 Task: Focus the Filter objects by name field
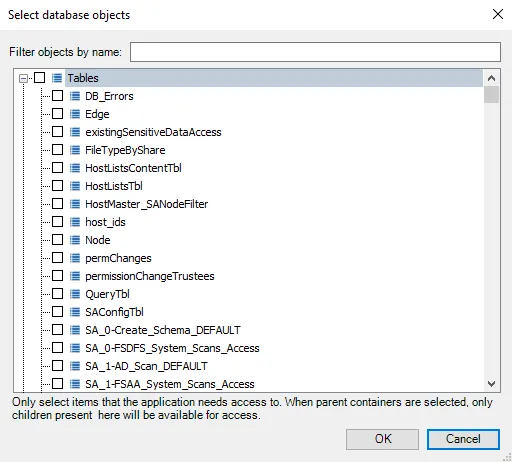click(x=315, y=52)
